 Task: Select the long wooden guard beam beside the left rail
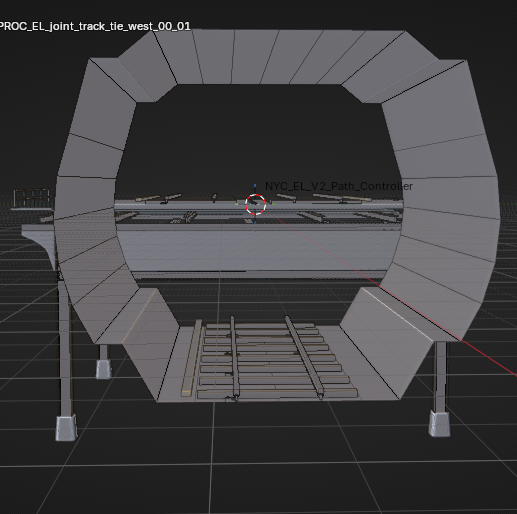192,358
